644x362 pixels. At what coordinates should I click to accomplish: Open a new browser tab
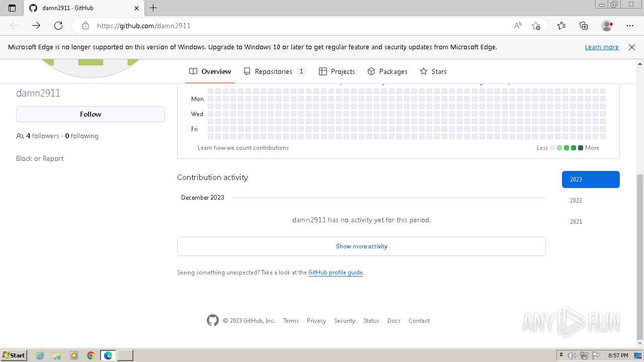(153, 8)
